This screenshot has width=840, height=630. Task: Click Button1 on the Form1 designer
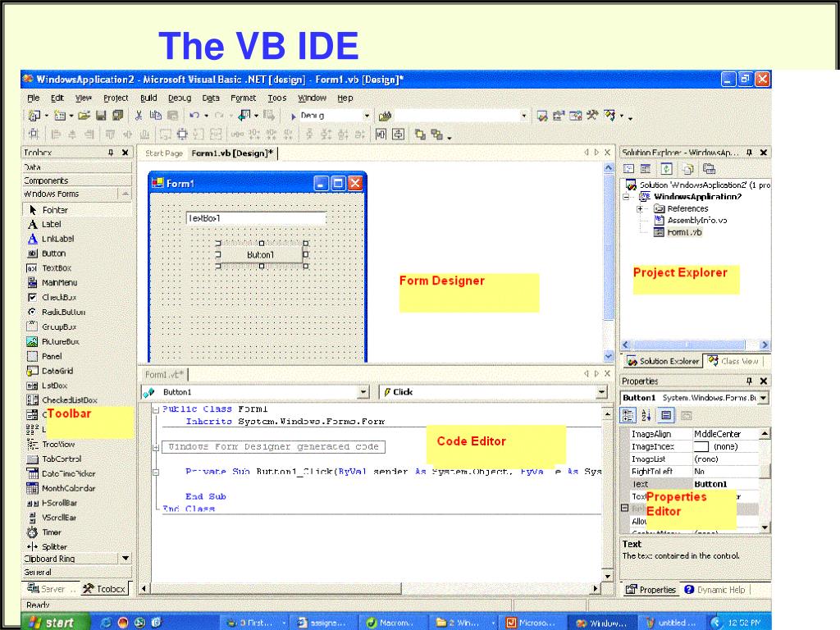pyautogui.click(x=262, y=254)
